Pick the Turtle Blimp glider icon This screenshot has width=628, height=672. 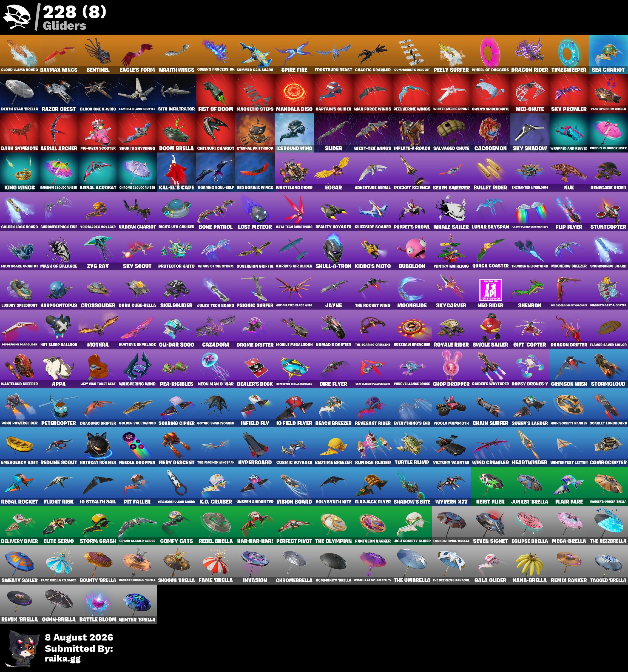pos(412,447)
